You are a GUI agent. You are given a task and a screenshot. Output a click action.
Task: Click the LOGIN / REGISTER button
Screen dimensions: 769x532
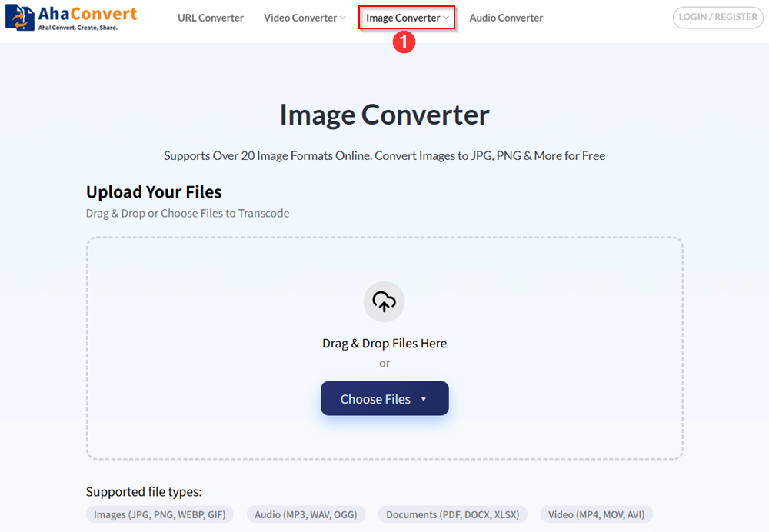(x=717, y=17)
